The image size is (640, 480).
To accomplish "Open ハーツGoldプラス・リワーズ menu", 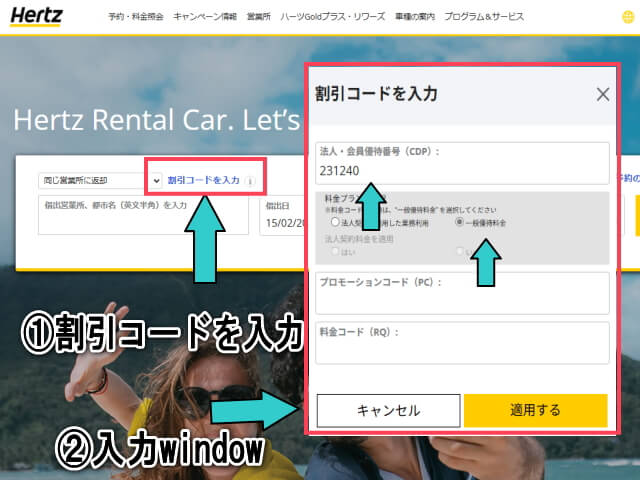I will [x=333, y=17].
